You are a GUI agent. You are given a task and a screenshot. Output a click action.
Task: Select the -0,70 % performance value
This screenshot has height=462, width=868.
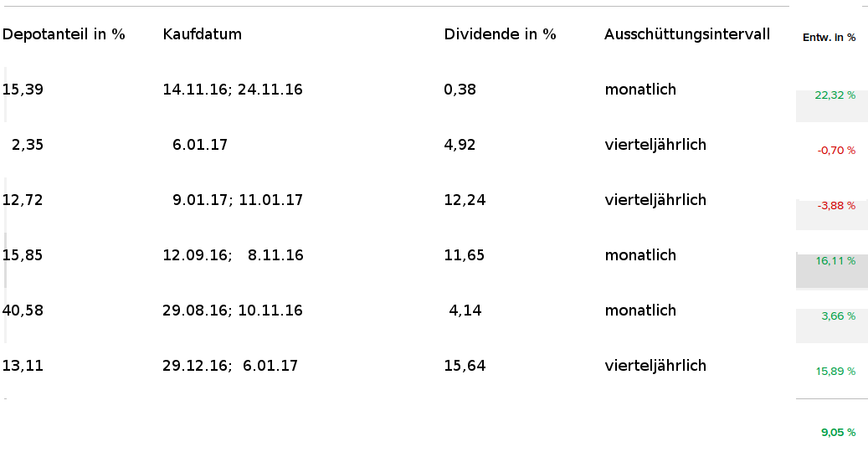point(836,151)
